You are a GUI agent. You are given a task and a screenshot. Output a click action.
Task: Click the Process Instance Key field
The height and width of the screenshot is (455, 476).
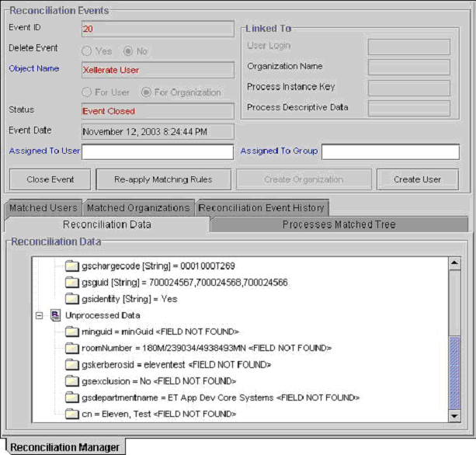pos(409,88)
